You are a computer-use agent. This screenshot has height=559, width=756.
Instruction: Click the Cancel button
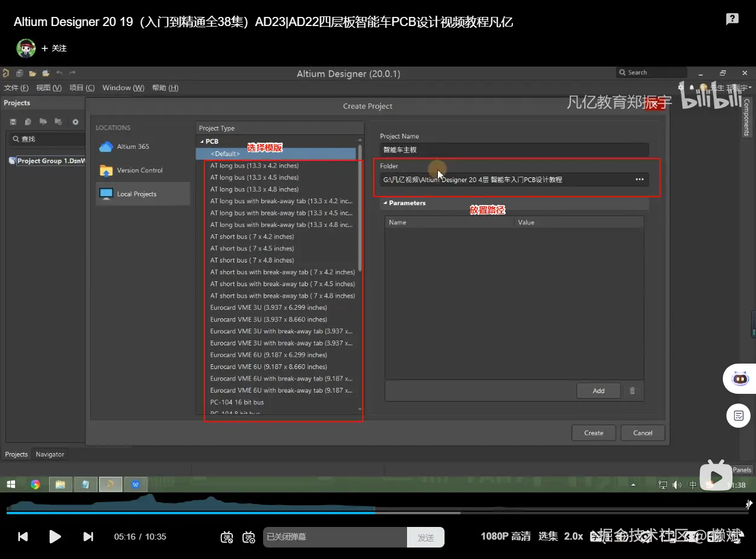643,433
